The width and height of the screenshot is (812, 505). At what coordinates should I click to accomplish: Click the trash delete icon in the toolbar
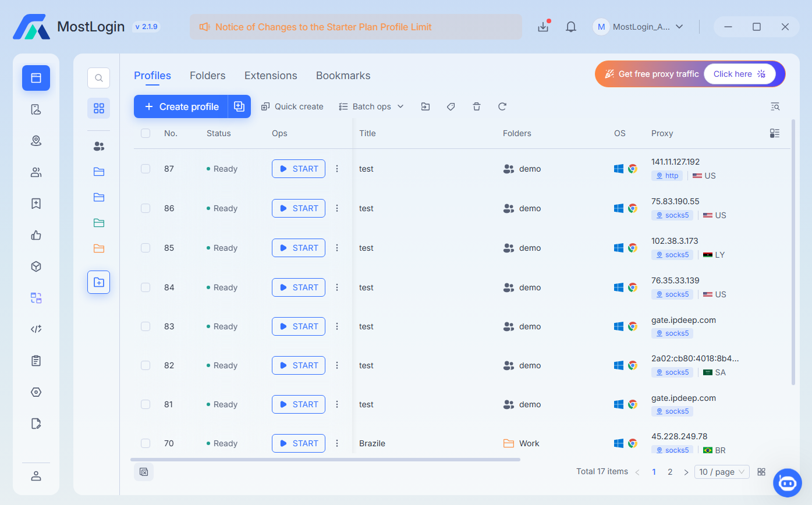[x=477, y=106]
